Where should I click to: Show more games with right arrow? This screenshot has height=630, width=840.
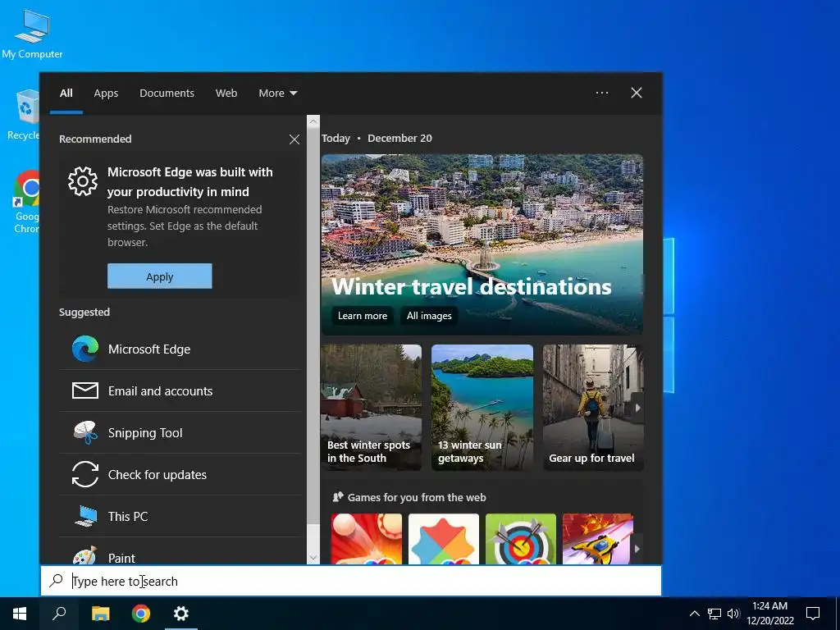[637, 549]
